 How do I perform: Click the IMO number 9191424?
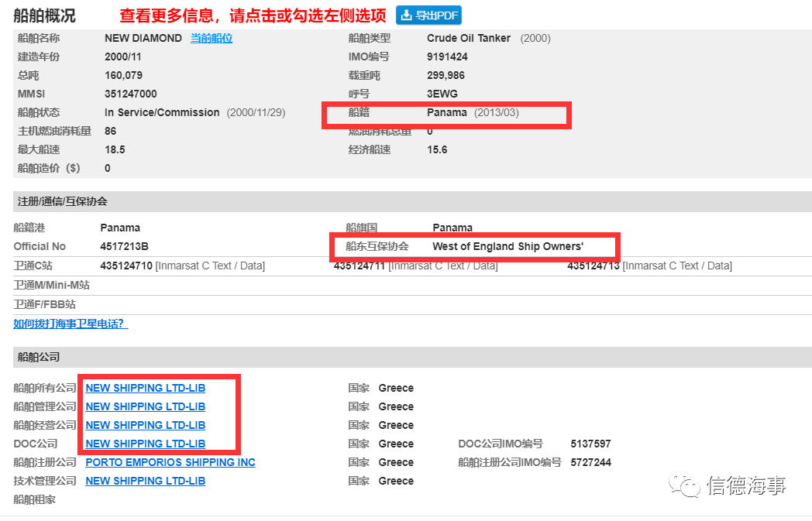point(447,57)
